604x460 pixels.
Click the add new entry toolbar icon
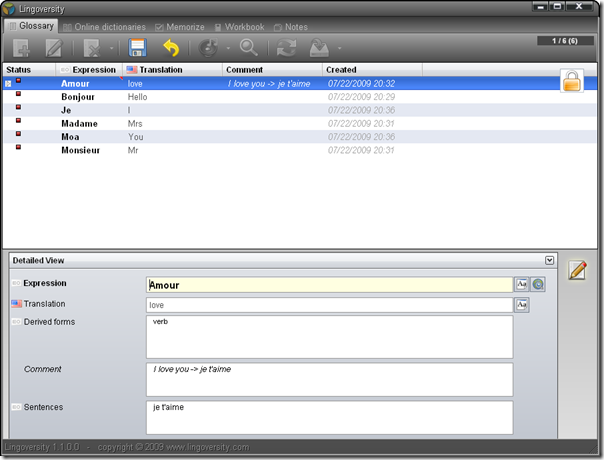click(x=21, y=49)
